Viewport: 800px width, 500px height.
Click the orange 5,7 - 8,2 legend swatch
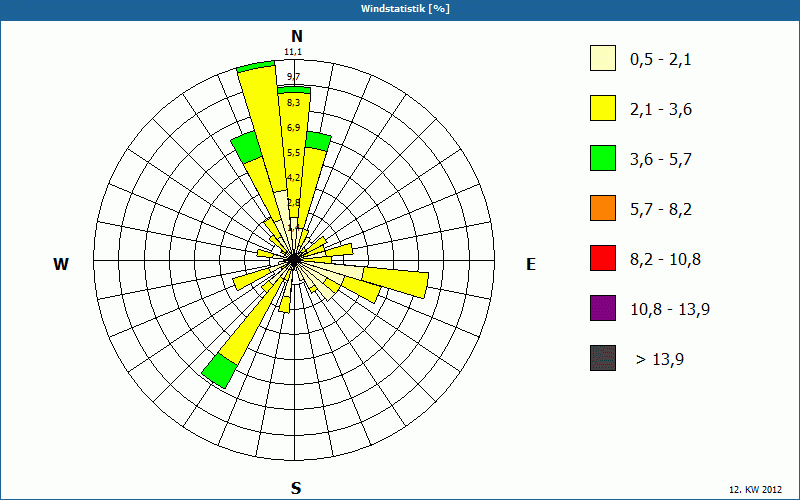tap(603, 208)
